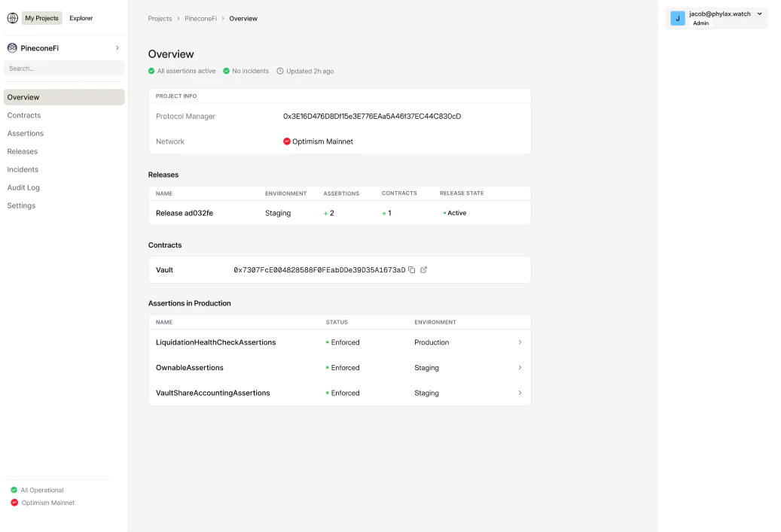This screenshot has width=781, height=532.
Task: Copy the Vault contract address
Action: coord(411,269)
